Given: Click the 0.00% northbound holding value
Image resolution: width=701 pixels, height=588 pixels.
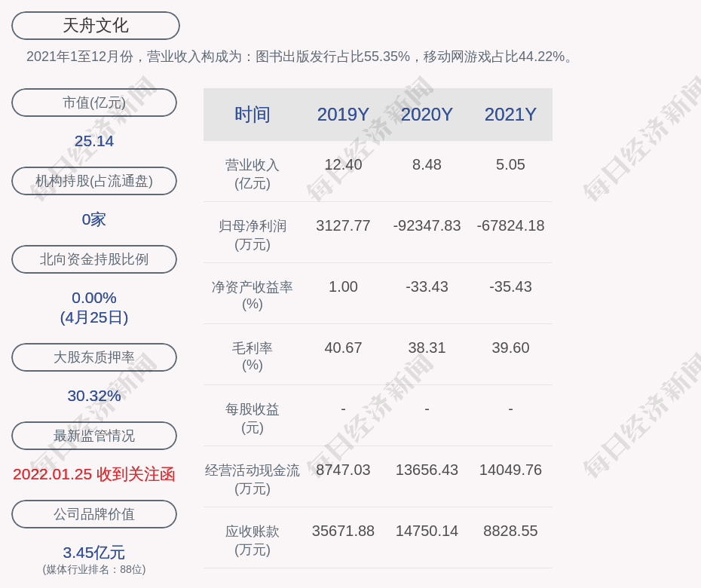Looking at the screenshot, I should click(94, 298).
